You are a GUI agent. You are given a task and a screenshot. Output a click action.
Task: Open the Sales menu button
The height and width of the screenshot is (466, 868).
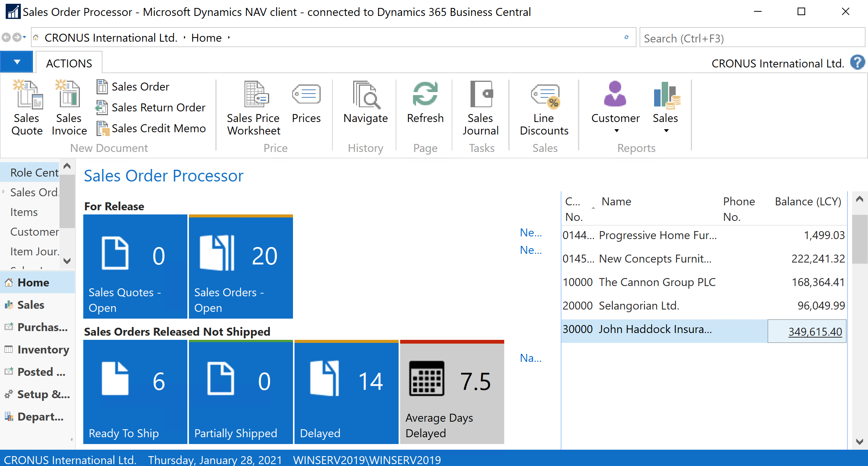tap(37, 305)
